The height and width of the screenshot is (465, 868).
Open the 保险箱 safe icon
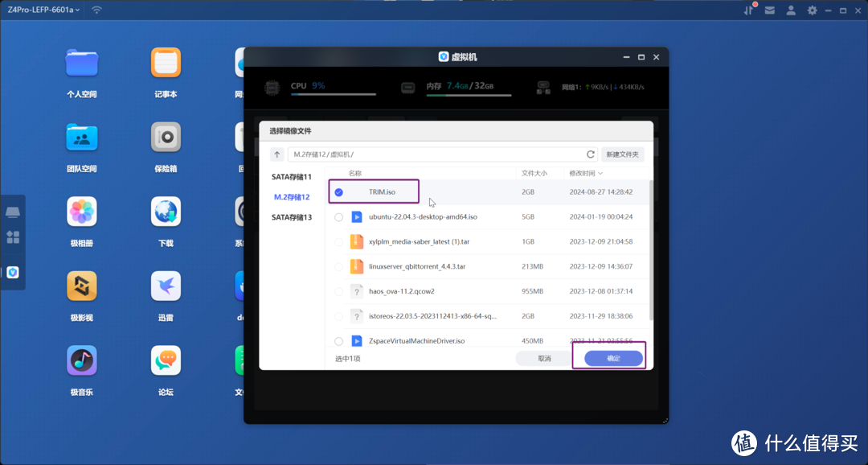(166, 138)
